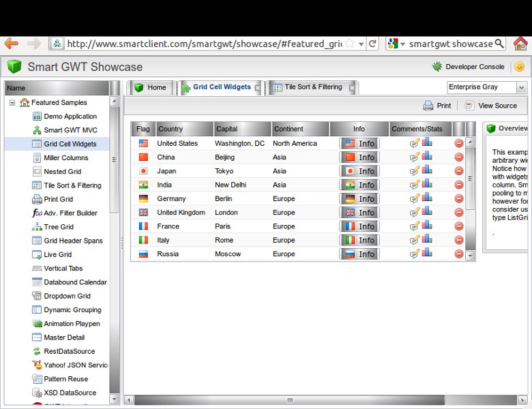Click the comments pencil icon for Germany
The height and width of the screenshot is (409, 532).
pyautogui.click(x=415, y=199)
